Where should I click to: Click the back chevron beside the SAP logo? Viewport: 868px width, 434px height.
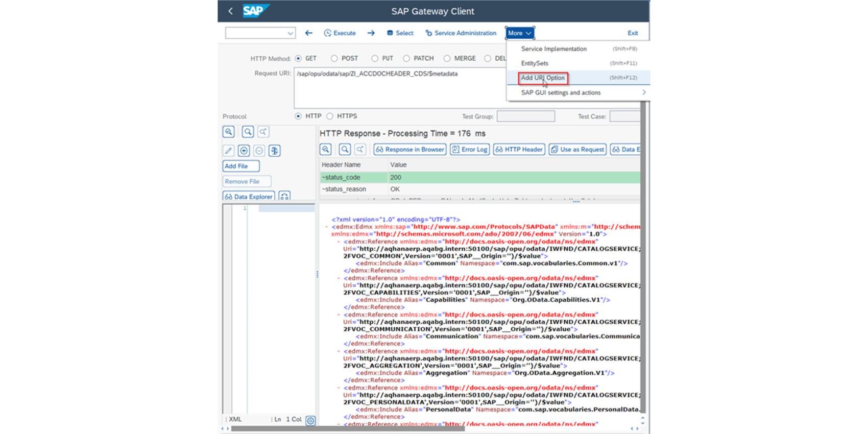pyautogui.click(x=231, y=11)
